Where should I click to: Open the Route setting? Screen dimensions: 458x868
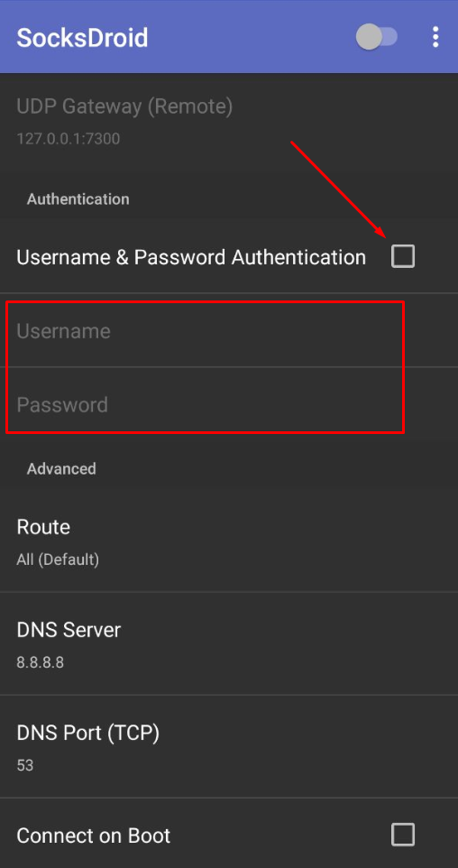point(229,540)
